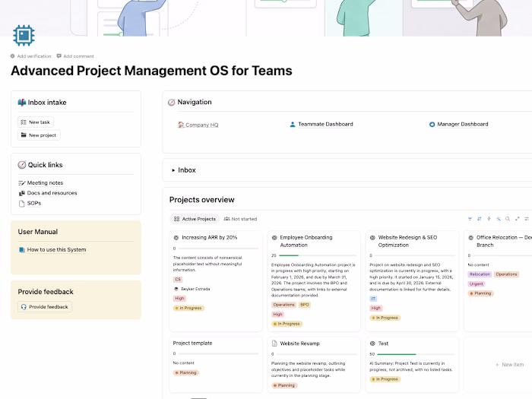Click the Employee Onboarding Automation progress bar
This screenshot has height=399, width=532.
point(318,255)
